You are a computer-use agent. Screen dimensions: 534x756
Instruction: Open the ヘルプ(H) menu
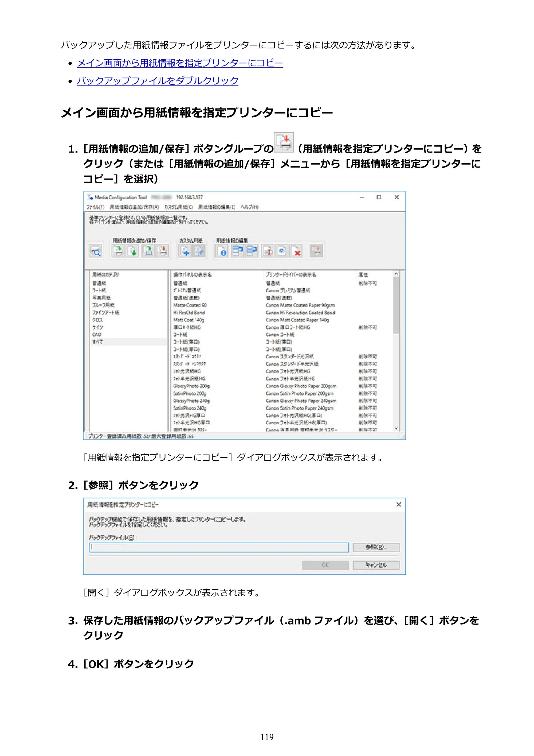pyautogui.click(x=249, y=207)
